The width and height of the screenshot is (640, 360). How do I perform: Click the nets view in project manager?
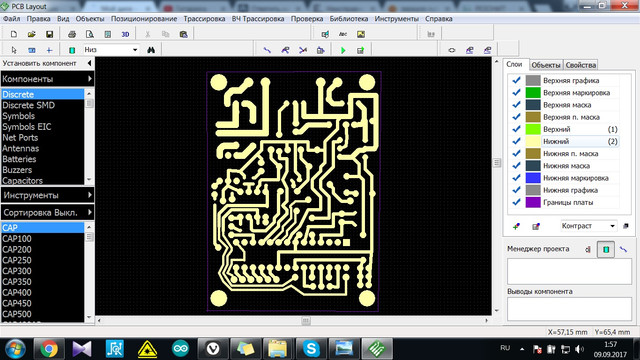coord(624,249)
